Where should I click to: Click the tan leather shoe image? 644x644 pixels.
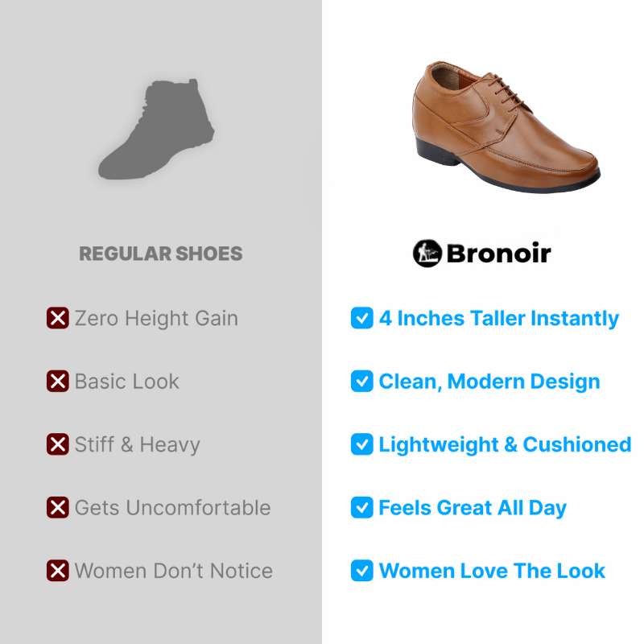click(x=506, y=127)
